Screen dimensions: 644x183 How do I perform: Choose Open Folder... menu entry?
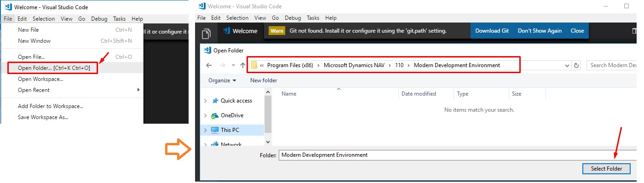[72, 68]
